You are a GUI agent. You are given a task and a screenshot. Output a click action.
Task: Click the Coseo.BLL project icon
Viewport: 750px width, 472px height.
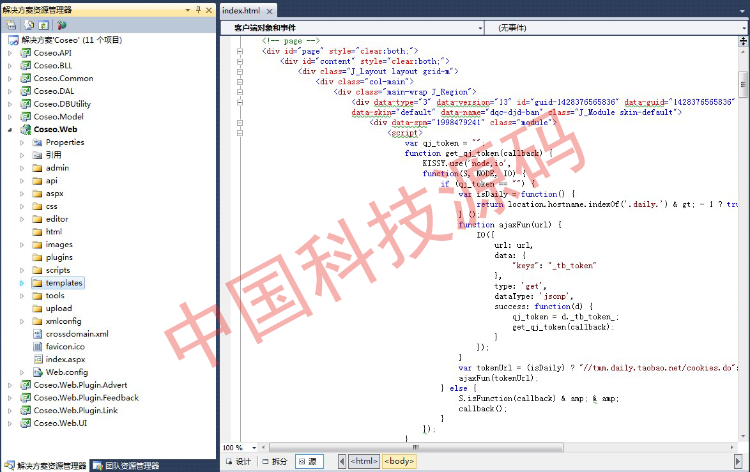coord(26,66)
